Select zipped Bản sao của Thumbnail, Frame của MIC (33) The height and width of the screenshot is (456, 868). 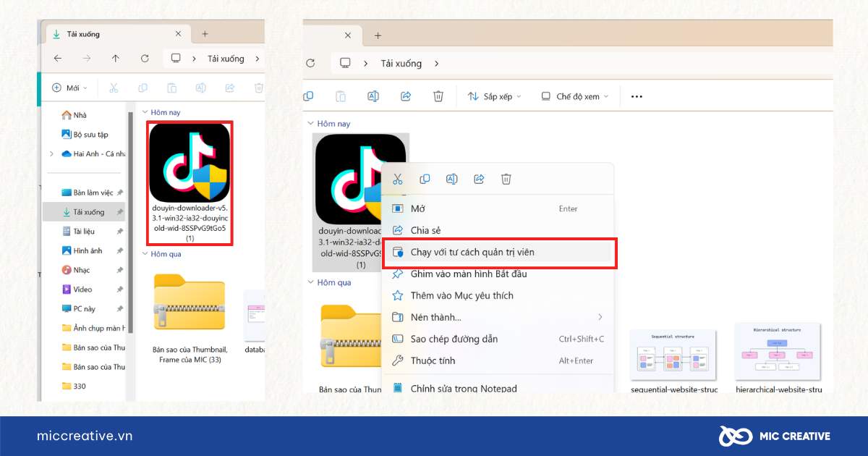190,318
